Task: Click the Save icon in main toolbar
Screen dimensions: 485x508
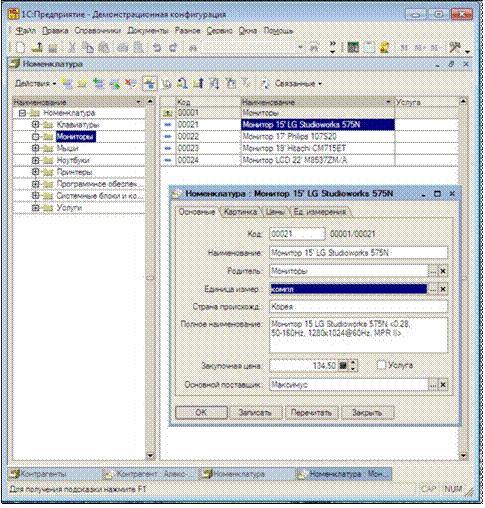Action: click(53, 48)
